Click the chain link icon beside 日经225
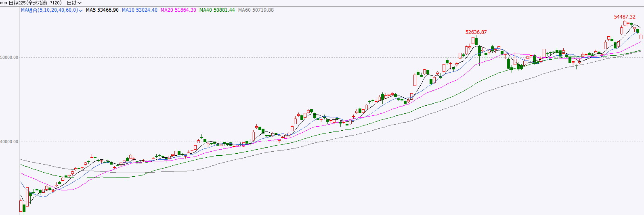Image resolution: width=644 pixels, height=215 pixels. (4, 3)
